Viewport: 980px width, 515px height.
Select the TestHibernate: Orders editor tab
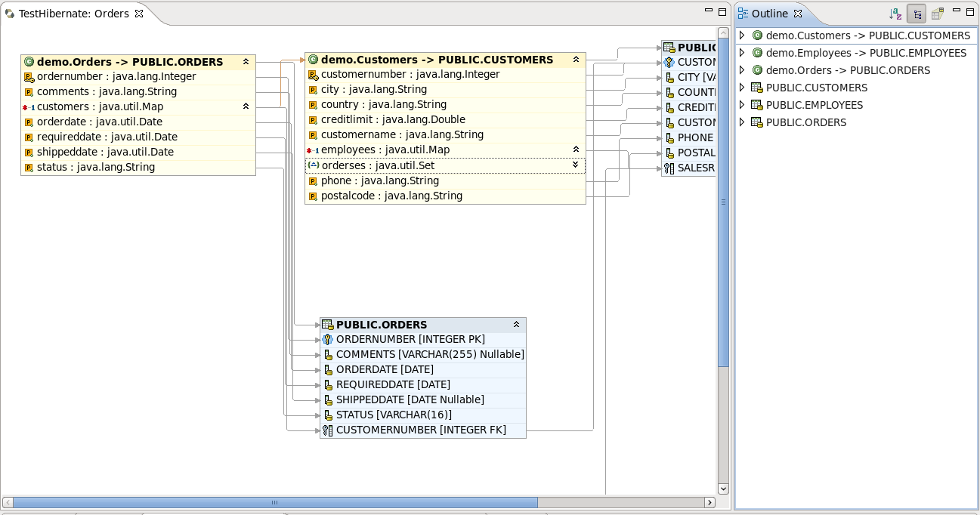[74, 14]
